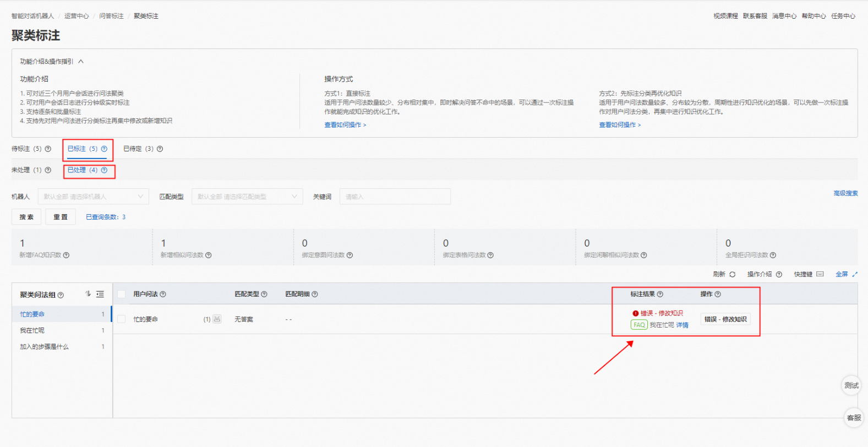
Task: Click the floating 测试 button
Action: pyautogui.click(x=851, y=385)
